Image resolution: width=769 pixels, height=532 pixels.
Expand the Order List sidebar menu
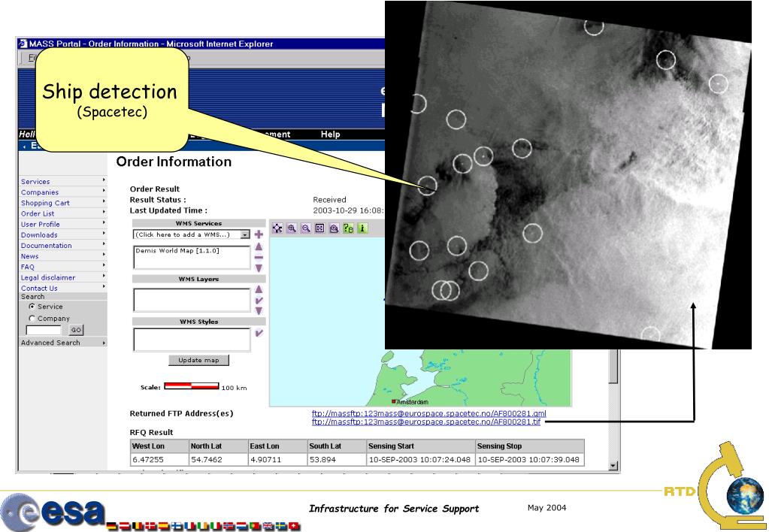104,213
